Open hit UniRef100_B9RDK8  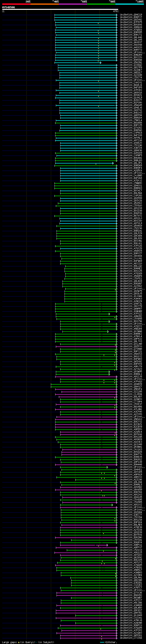(131, 165)
